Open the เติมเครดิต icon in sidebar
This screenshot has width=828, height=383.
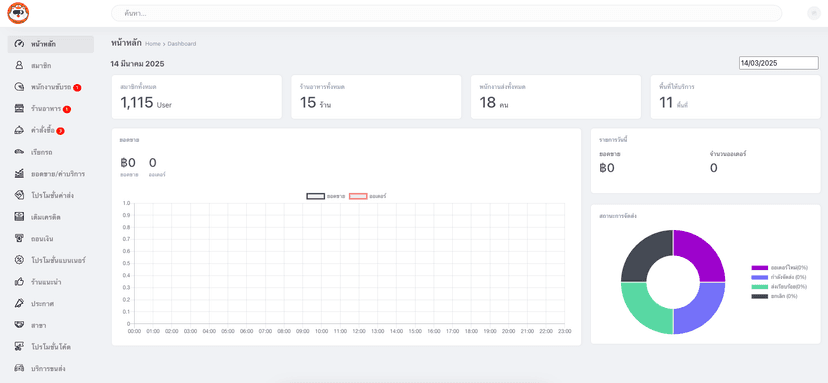tap(20, 217)
